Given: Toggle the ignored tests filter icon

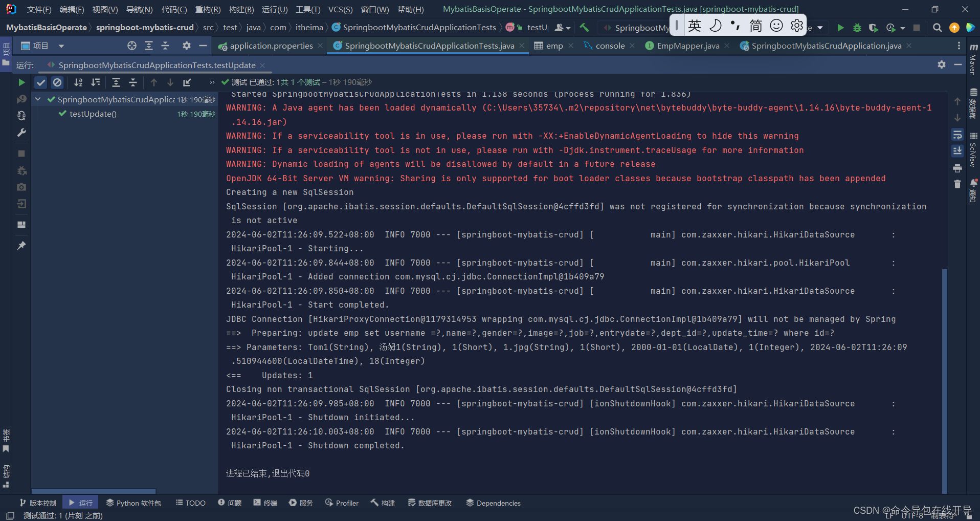Looking at the screenshot, I should (x=57, y=82).
